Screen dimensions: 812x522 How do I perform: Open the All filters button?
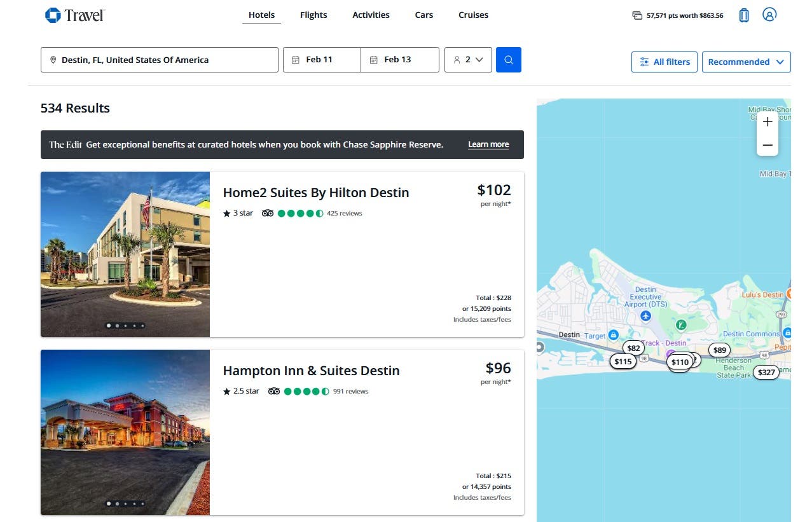(x=664, y=62)
